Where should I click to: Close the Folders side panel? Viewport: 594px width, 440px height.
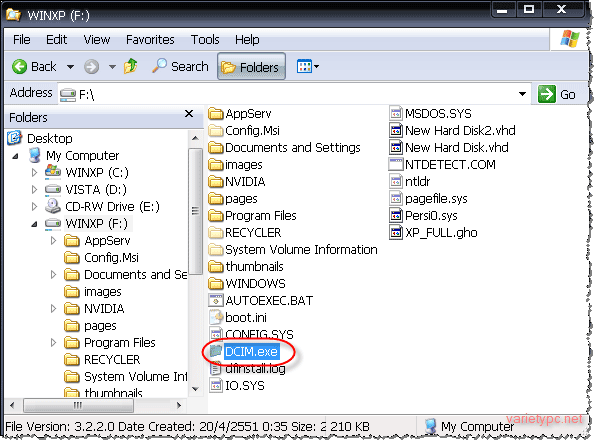coord(189,114)
